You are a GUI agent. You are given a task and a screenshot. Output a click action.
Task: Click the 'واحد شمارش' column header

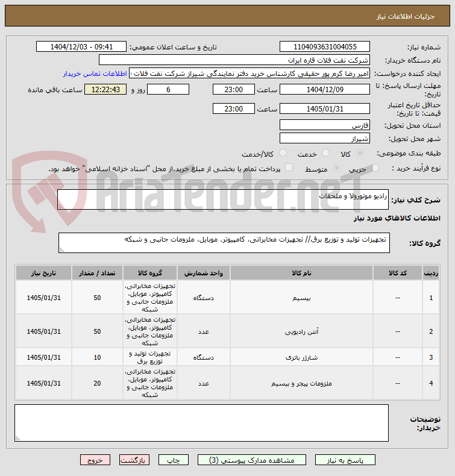(204, 273)
